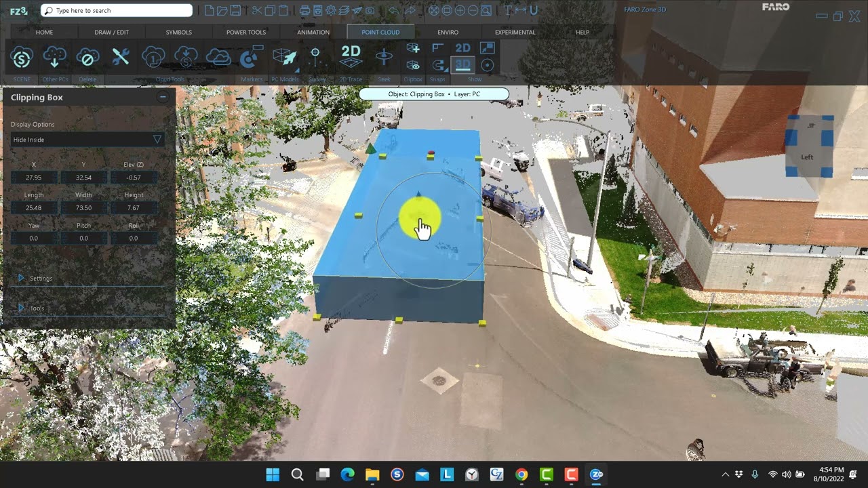
Task: Activate the 2D Trace tool
Action: tap(351, 56)
